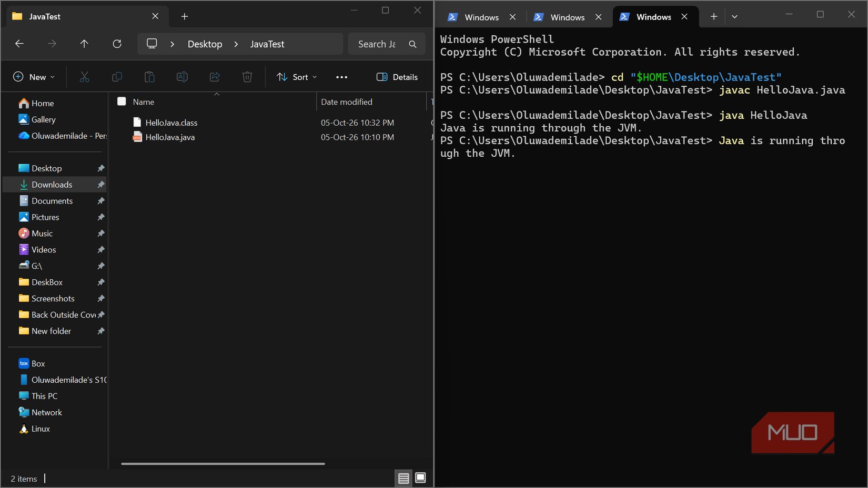Click the pin icon next to Music
This screenshot has width=868, height=488.
101,233
